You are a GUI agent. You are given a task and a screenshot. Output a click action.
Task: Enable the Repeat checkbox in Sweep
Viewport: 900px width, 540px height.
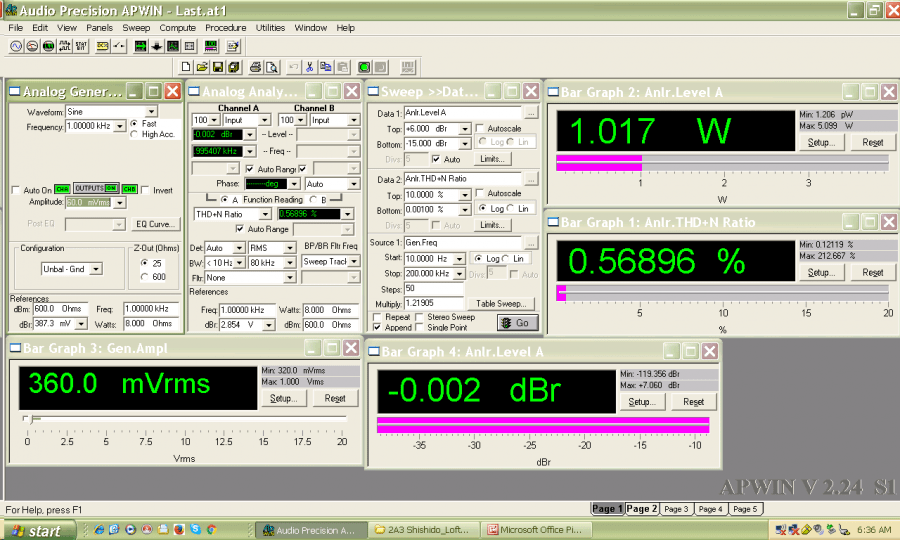tap(377, 317)
